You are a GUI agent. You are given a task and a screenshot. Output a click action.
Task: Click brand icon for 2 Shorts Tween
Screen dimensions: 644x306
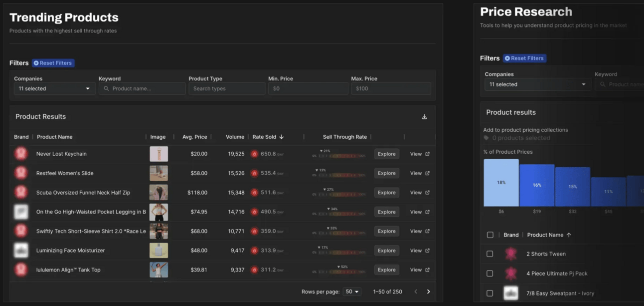coord(510,254)
